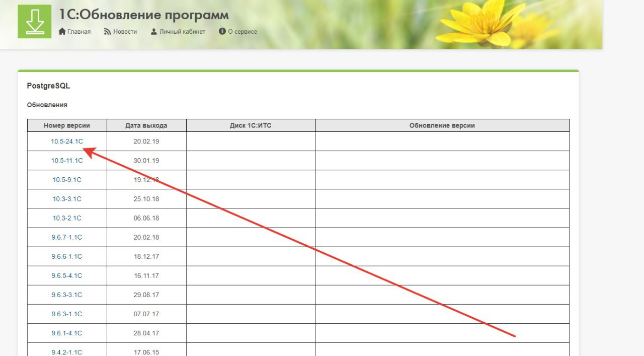Image resolution: width=644 pixels, height=356 pixels.
Task: Open version 9.6.3-1.1C link
Action: point(67,314)
